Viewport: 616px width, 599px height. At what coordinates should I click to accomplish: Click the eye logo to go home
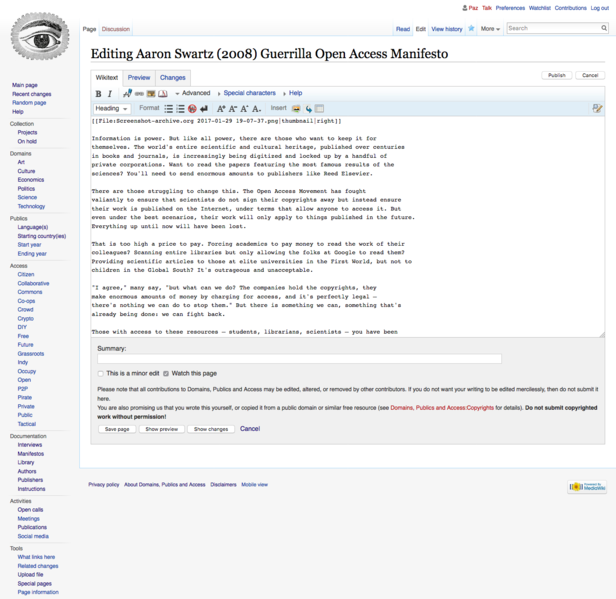point(40,36)
